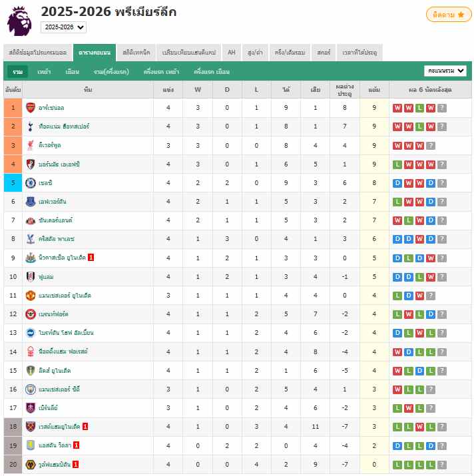The image size is (474, 476).
Task: Switch to the สกอร์ tab
Action: pos(324,53)
